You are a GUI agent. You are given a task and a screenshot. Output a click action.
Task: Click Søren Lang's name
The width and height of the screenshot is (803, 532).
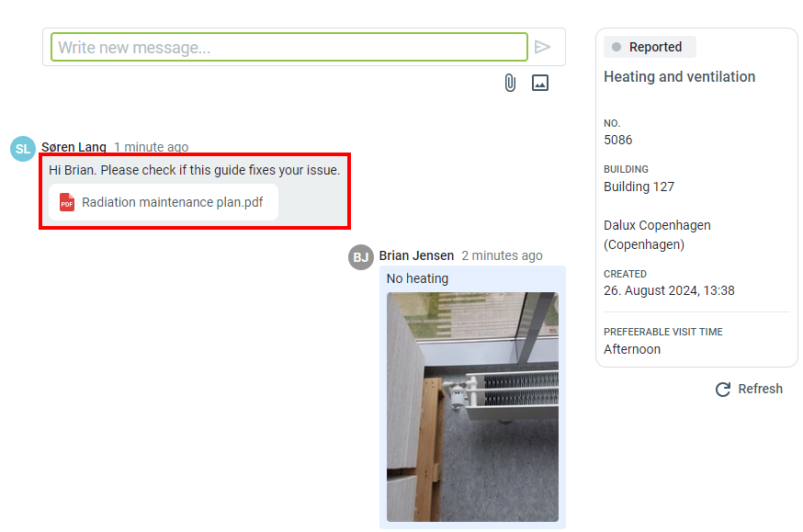(74, 147)
